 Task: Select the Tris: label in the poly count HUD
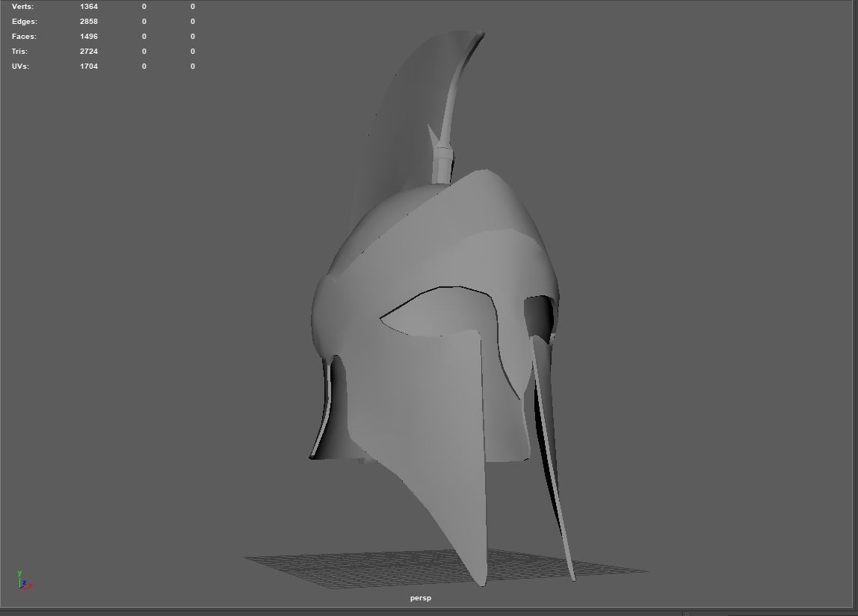coord(19,51)
